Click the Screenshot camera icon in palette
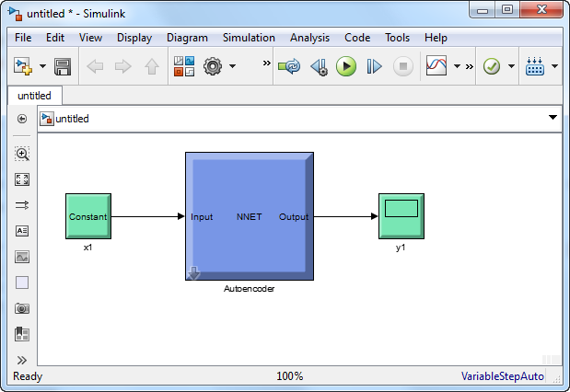The image size is (570, 392). [x=22, y=308]
